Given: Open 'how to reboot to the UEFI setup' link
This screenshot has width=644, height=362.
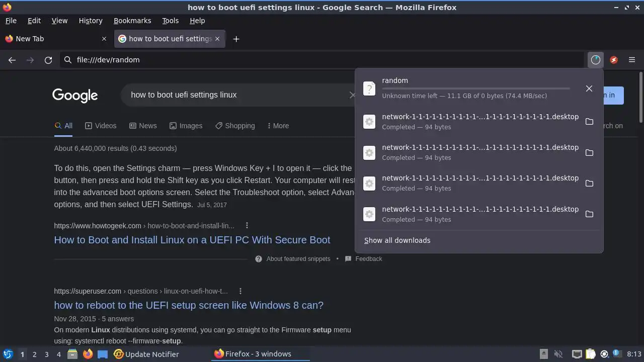Looking at the screenshot, I should (189, 305).
